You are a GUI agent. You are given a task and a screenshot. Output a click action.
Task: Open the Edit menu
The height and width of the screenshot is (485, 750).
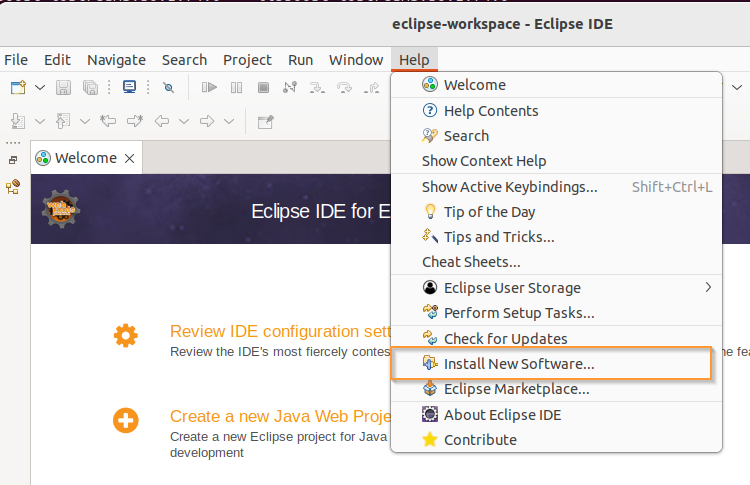tap(57, 60)
